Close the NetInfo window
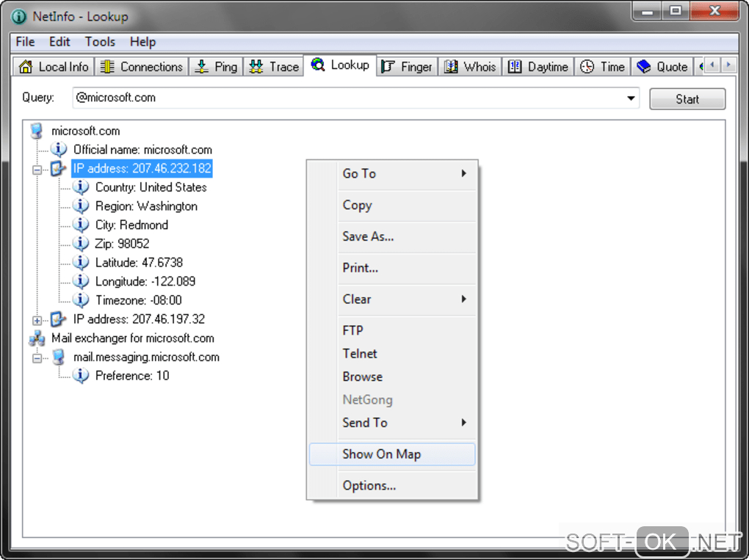The image size is (749, 560). [x=714, y=10]
